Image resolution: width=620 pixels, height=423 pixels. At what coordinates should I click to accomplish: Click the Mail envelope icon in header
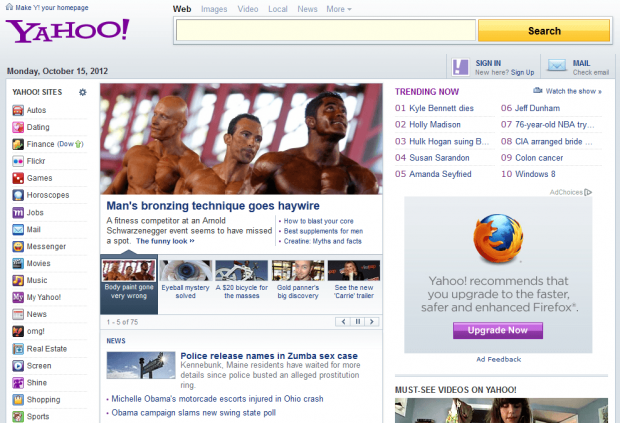557,65
